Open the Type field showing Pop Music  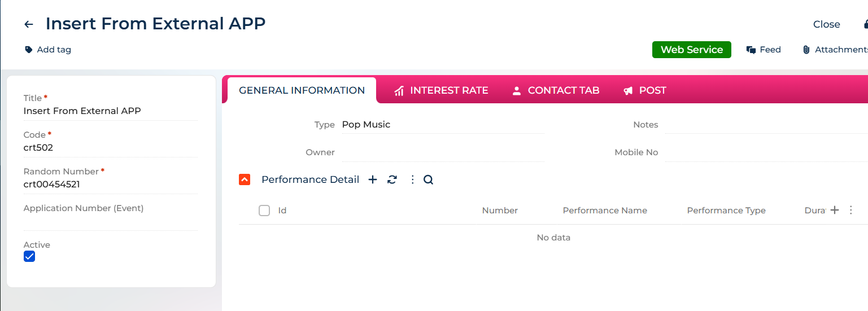pos(442,125)
